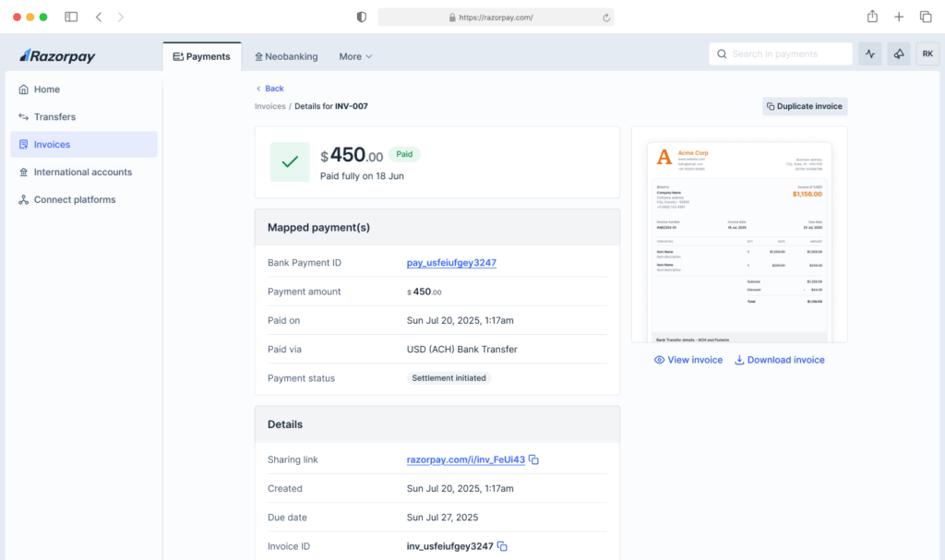Copy the sharing link with copy icon
The image size is (945, 560).
(x=533, y=460)
